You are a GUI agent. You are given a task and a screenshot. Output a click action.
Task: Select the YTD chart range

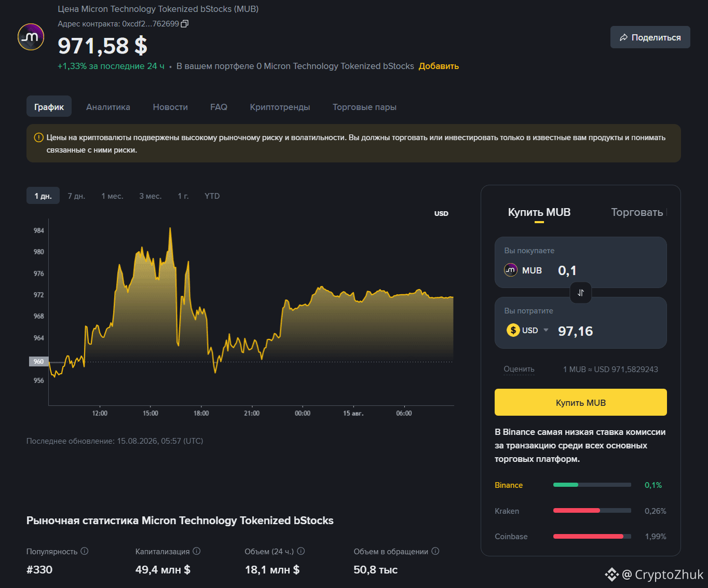[212, 196]
